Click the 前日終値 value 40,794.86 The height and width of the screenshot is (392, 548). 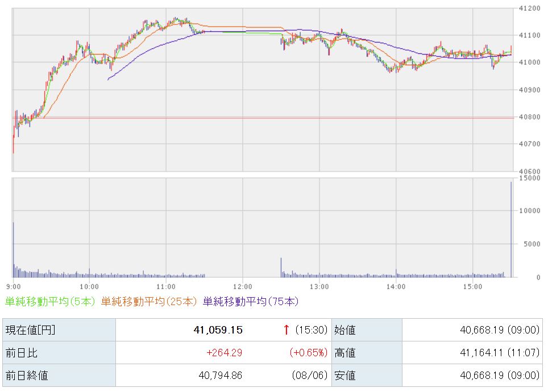(x=220, y=375)
